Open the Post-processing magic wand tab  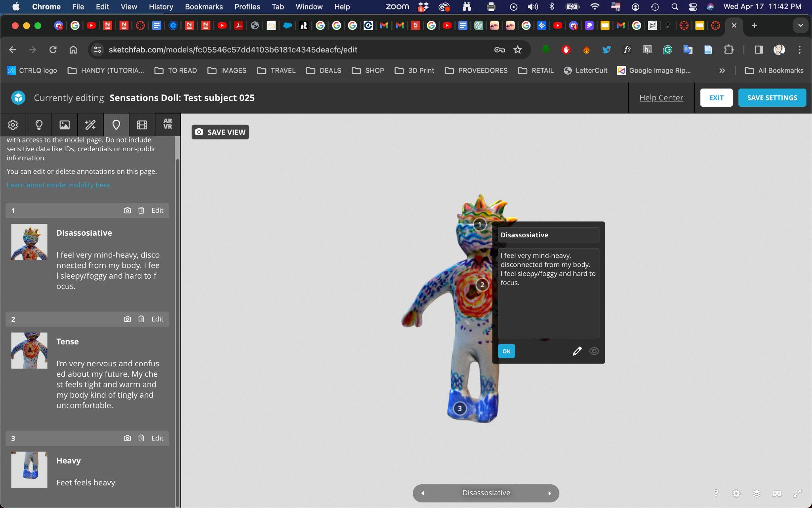(x=90, y=125)
